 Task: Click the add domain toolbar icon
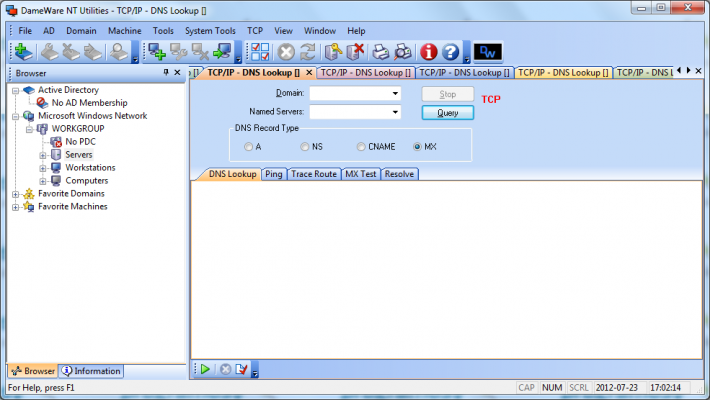point(23,52)
